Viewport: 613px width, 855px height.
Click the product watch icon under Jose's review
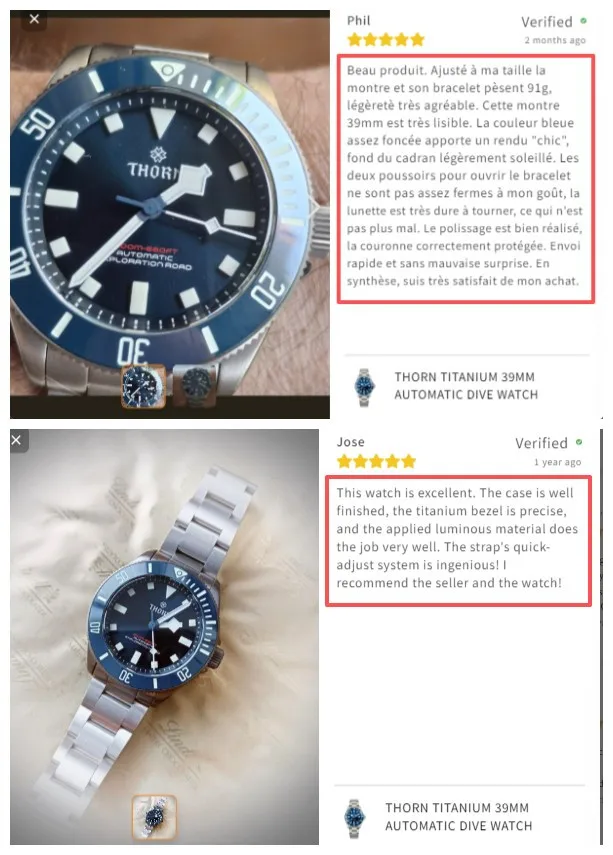click(x=354, y=817)
